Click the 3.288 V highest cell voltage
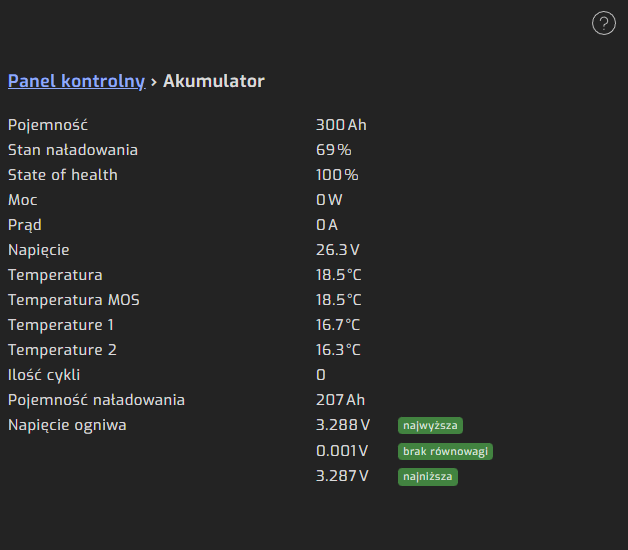The height and width of the screenshot is (550, 628). [x=342, y=425]
